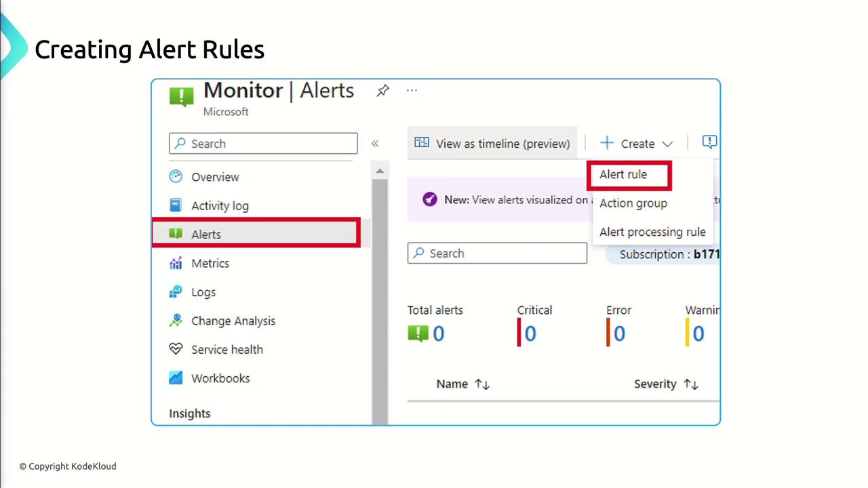Expand the Create dropdown
Viewport: 868px width, 488px height.
point(636,144)
